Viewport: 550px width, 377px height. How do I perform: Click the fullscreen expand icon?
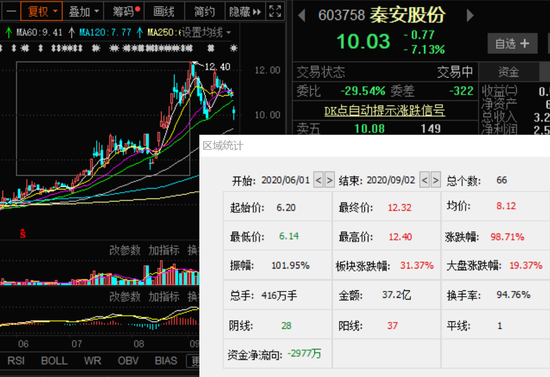(275, 11)
